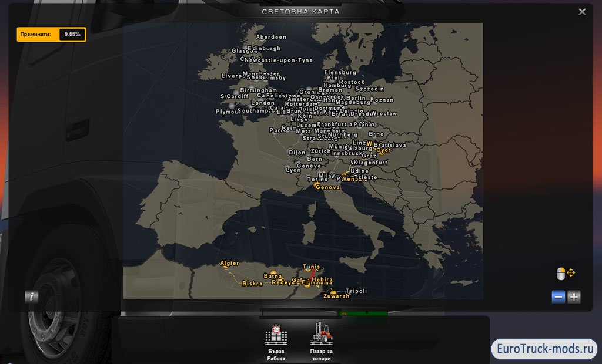
Task: Click the Genova city marker
Action: (317, 186)
